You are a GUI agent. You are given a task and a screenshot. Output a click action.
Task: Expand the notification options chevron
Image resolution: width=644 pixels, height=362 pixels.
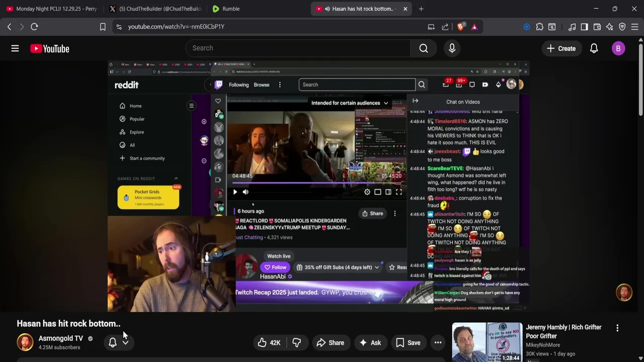tap(125, 343)
